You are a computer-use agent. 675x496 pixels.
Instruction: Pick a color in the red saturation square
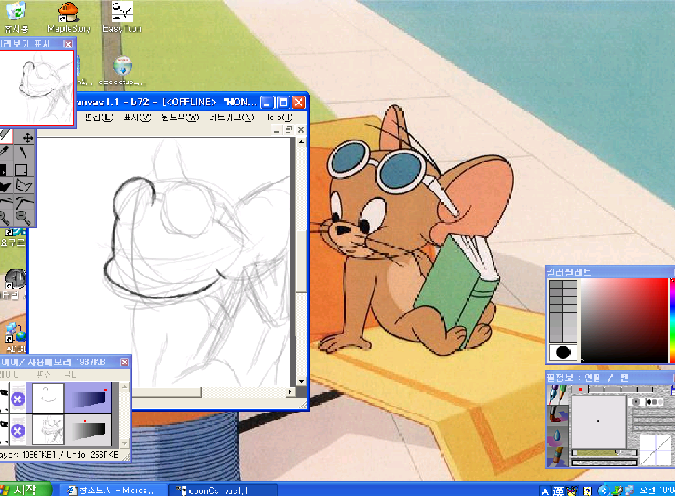coord(624,320)
